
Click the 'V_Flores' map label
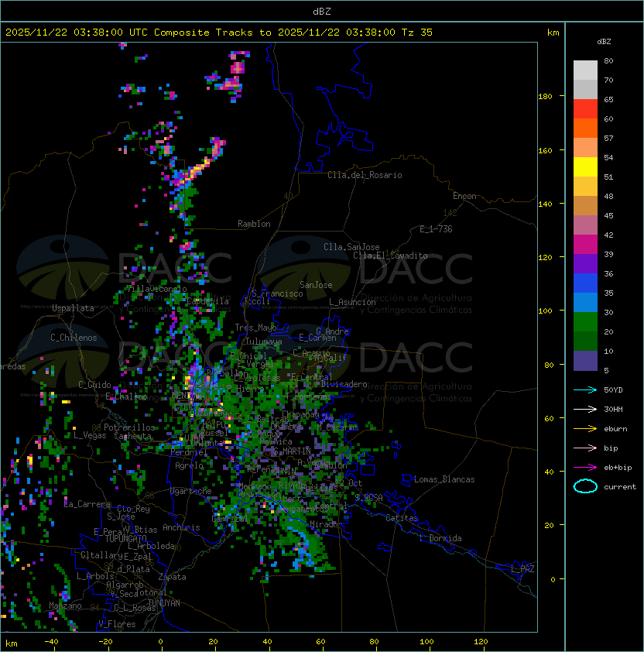tap(117, 624)
